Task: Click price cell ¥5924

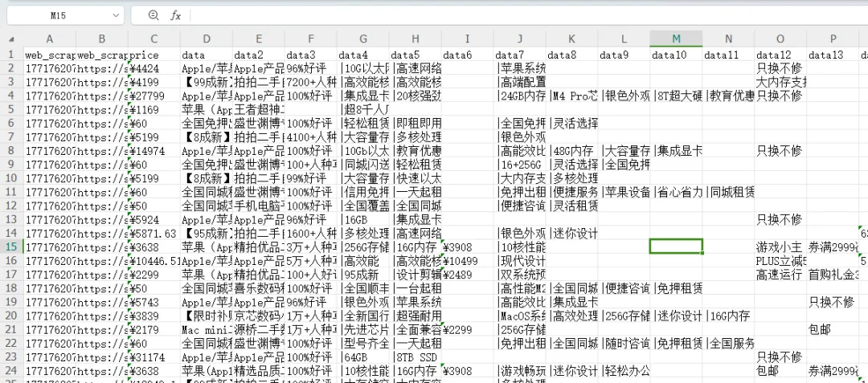Action: pyautogui.click(x=154, y=219)
